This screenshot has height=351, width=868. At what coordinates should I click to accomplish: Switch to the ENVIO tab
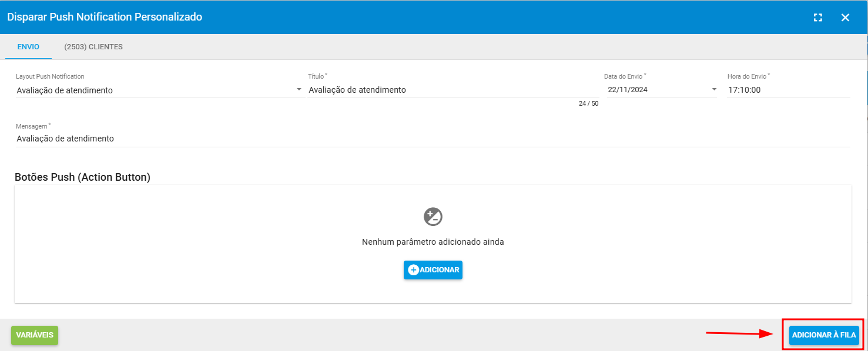pyautogui.click(x=28, y=47)
